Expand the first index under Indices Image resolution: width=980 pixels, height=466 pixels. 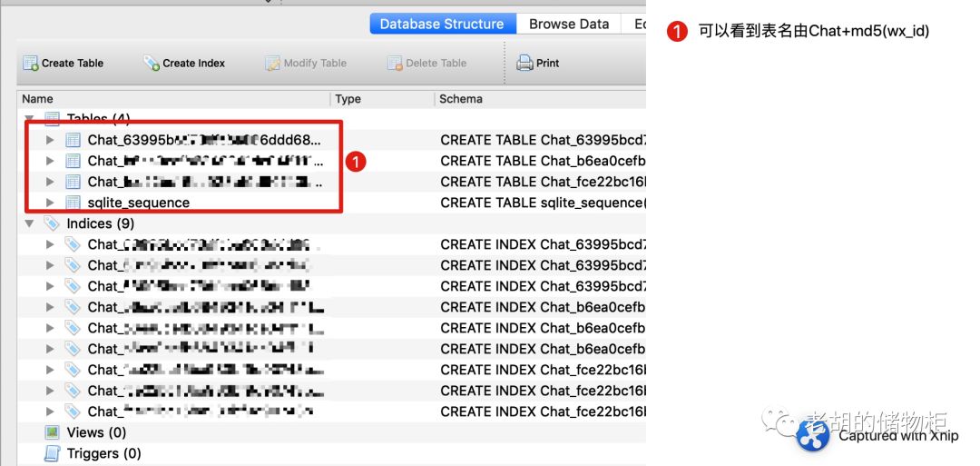[51, 244]
